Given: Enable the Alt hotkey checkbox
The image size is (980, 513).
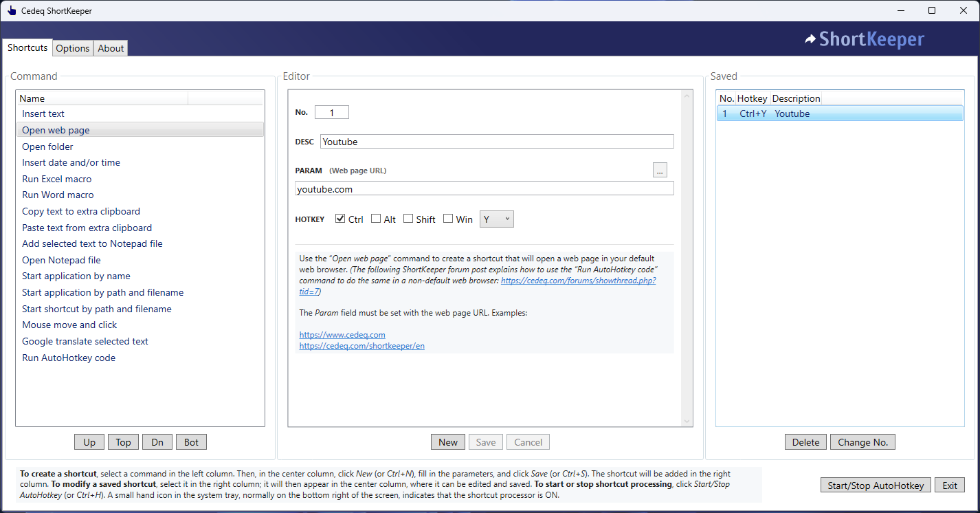Looking at the screenshot, I should 376,219.
